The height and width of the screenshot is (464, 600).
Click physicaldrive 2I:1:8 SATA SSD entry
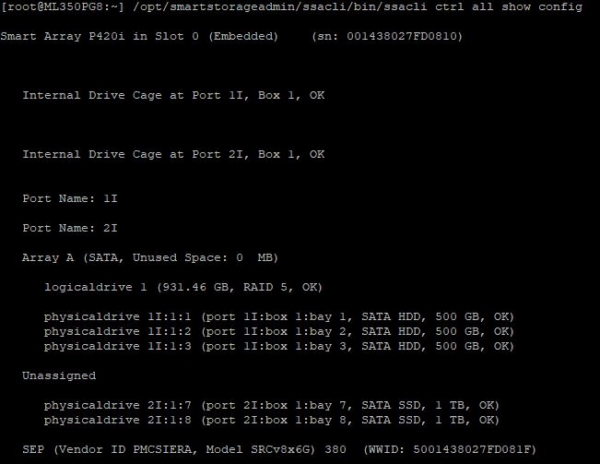(x=271, y=420)
